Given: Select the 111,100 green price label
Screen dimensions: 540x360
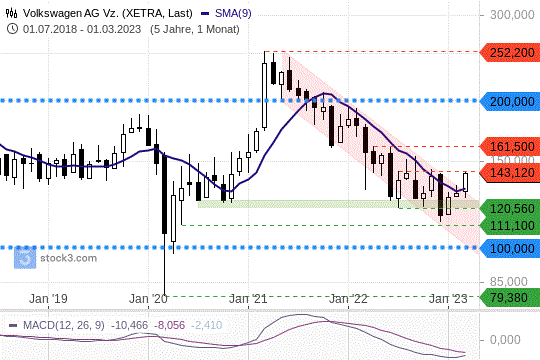Looking at the screenshot, I should pyautogui.click(x=510, y=226).
